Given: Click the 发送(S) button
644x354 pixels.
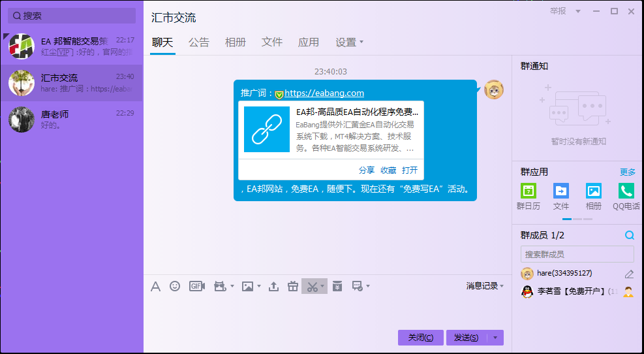Looking at the screenshot, I should 467,338.
